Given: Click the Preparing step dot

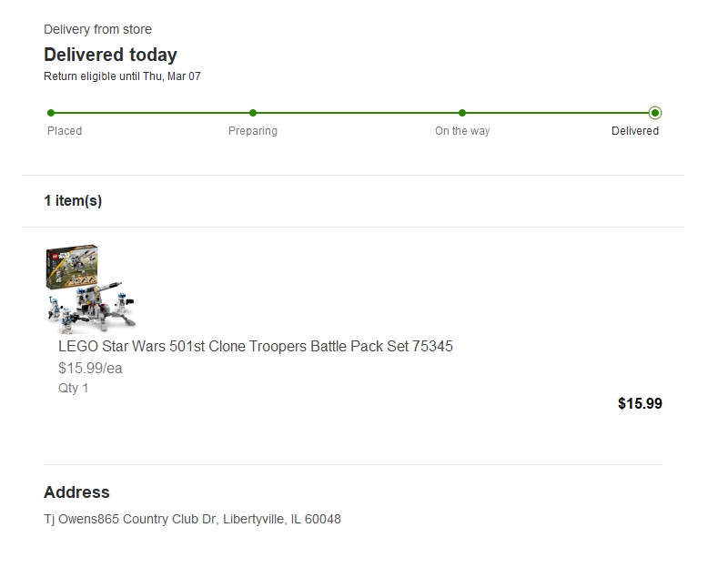Looking at the screenshot, I should 253,113.
